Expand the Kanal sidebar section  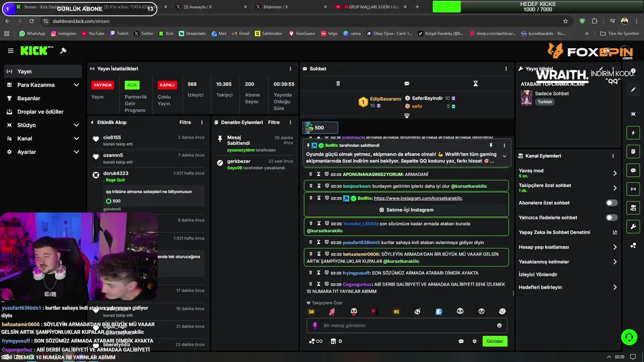pos(76,138)
